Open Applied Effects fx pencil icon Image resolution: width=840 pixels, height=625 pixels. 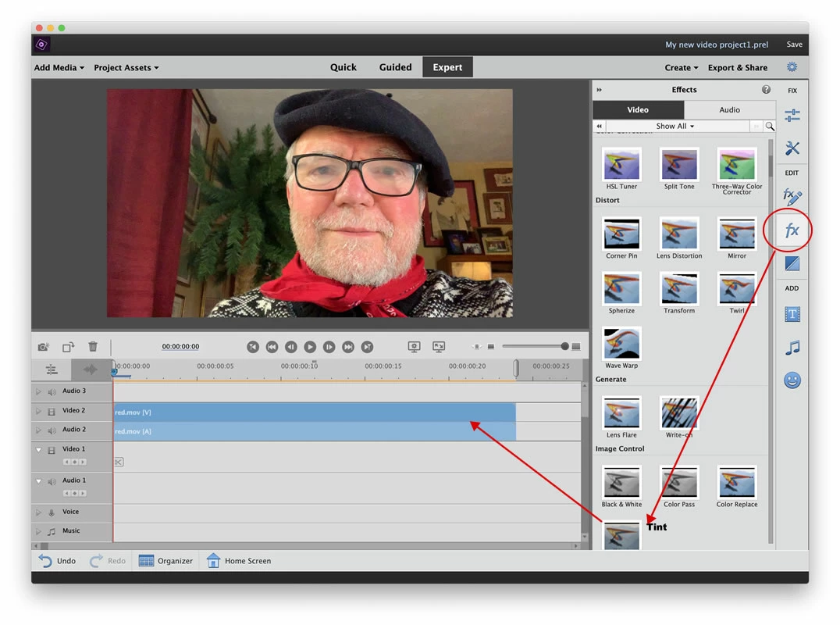point(792,196)
